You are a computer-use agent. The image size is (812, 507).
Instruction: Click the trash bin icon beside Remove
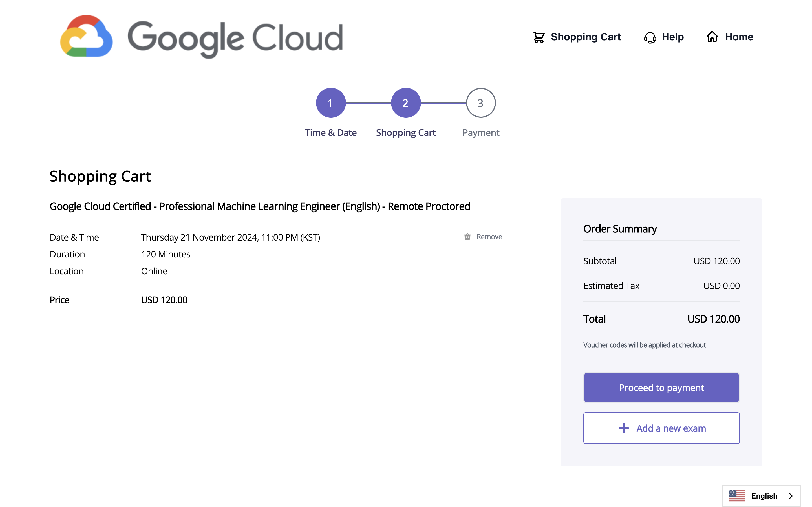click(467, 237)
